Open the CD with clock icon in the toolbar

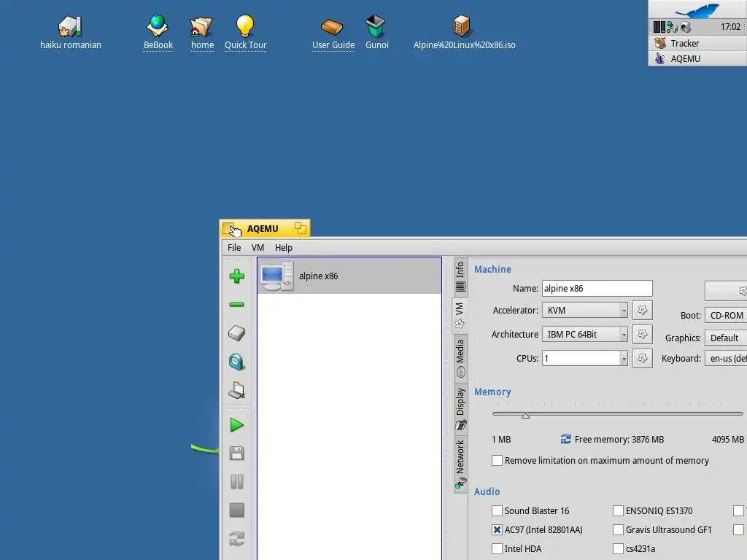(237, 362)
